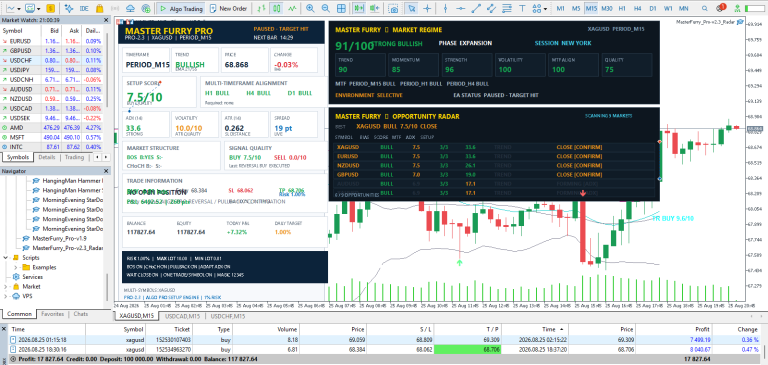This screenshot has height=365, width=768.
Task: Select the W1 timeframe button
Action: (x=668, y=8)
